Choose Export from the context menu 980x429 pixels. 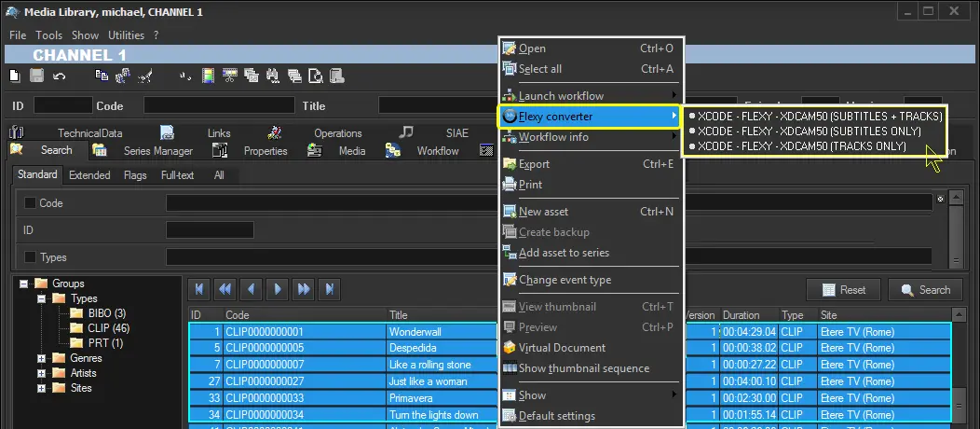pyautogui.click(x=534, y=164)
